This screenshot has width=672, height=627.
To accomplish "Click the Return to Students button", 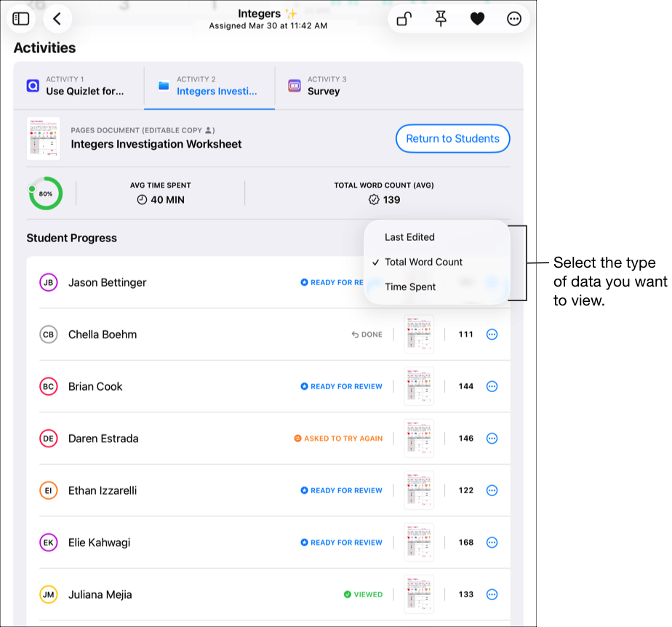I will (x=452, y=138).
